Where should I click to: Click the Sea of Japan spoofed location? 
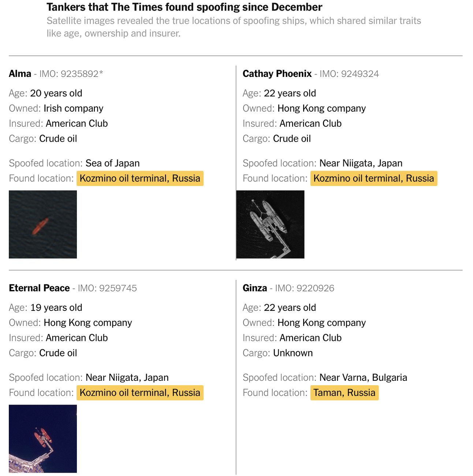point(113,163)
